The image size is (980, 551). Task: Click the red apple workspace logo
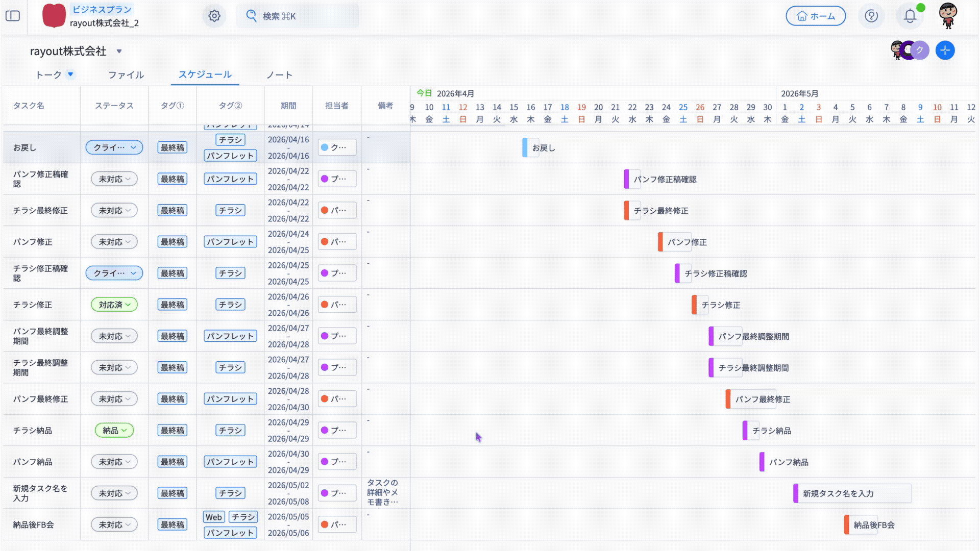point(54,16)
